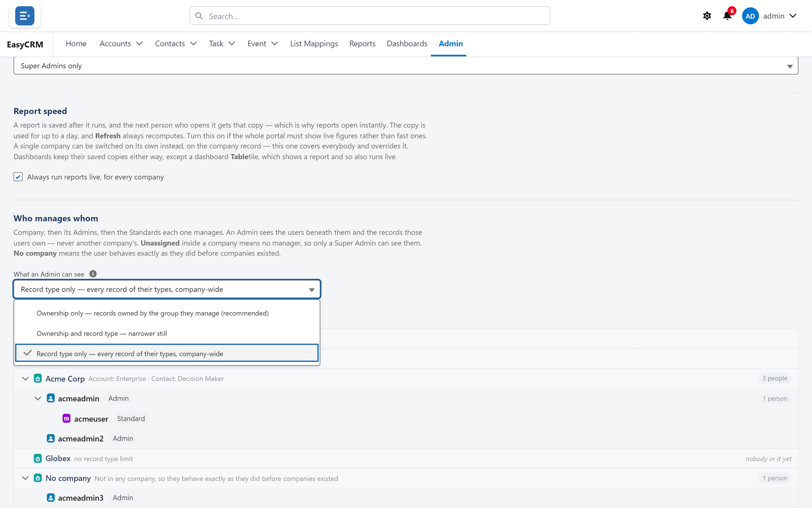The image size is (812, 508).
Task: Click the Acme Corp company icon
Action: click(x=38, y=379)
